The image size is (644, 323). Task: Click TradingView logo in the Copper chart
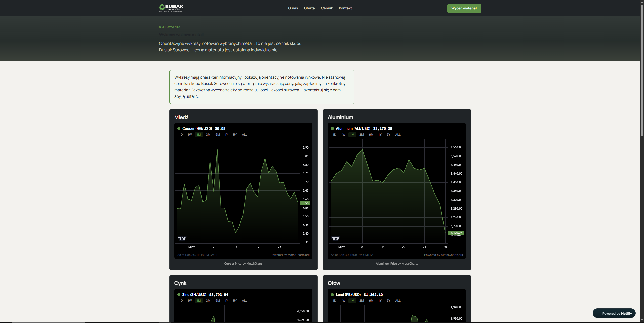click(182, 238)
